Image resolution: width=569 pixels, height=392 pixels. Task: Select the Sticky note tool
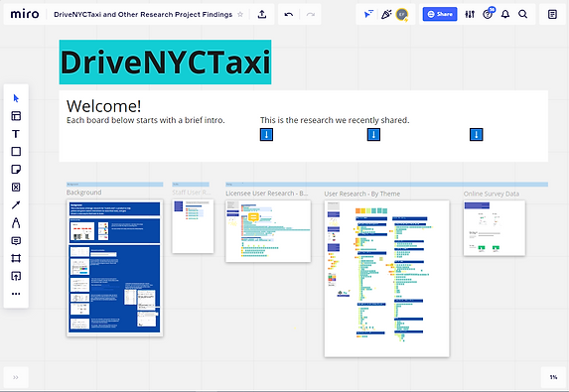(16, 170)
